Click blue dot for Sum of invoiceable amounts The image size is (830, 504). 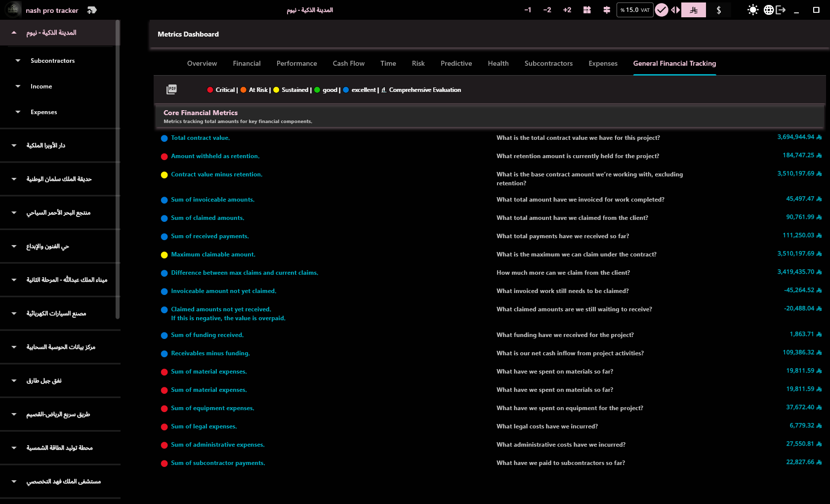pos(165,200)
